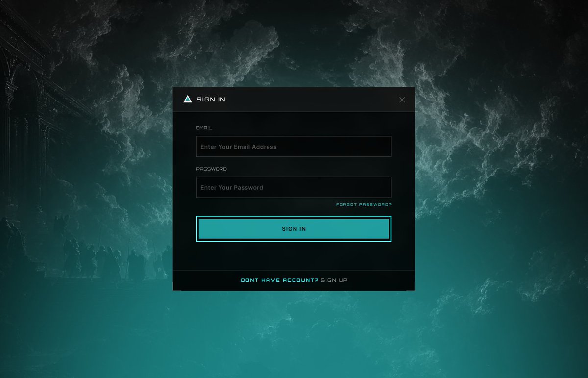Open the Forgot Password page

pyautogui.click(x=364, y=204)
